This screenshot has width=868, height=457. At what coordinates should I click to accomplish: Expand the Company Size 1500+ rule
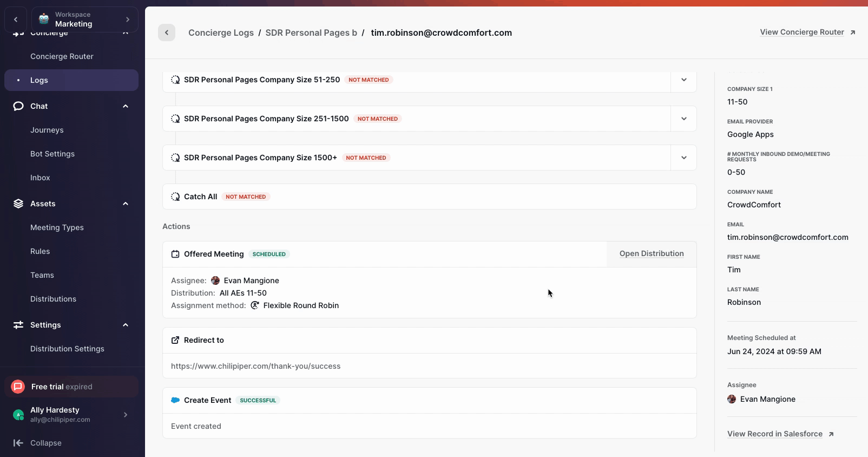pyautogui.click(x=684, y=158)
